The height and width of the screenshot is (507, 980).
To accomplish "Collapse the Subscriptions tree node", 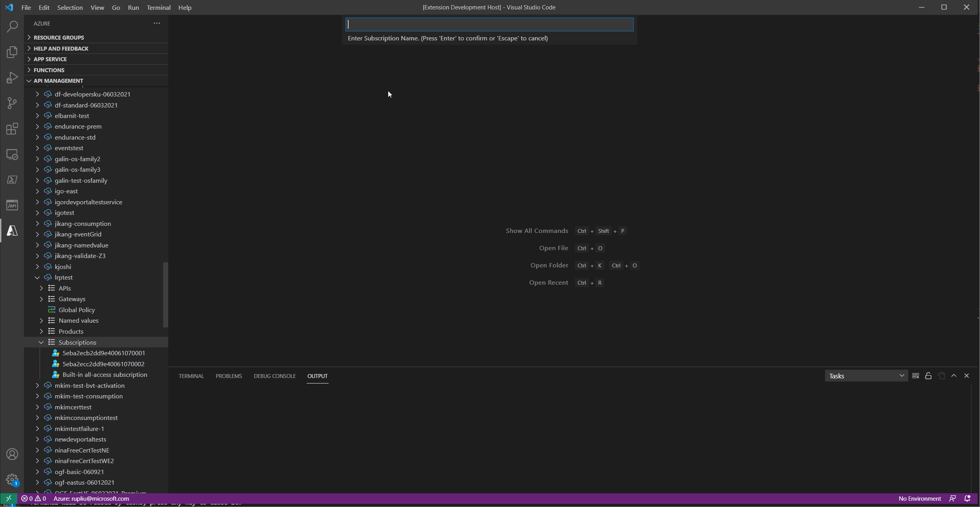I will pos(41,342).
